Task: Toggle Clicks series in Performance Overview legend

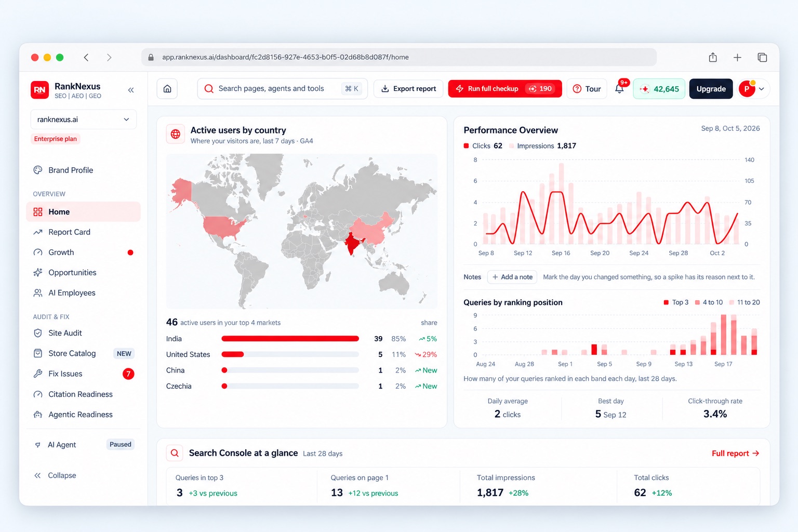Action: coord(483,146)
